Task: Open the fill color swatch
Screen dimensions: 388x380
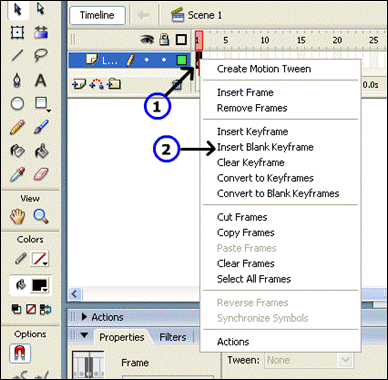Action: 40,285
